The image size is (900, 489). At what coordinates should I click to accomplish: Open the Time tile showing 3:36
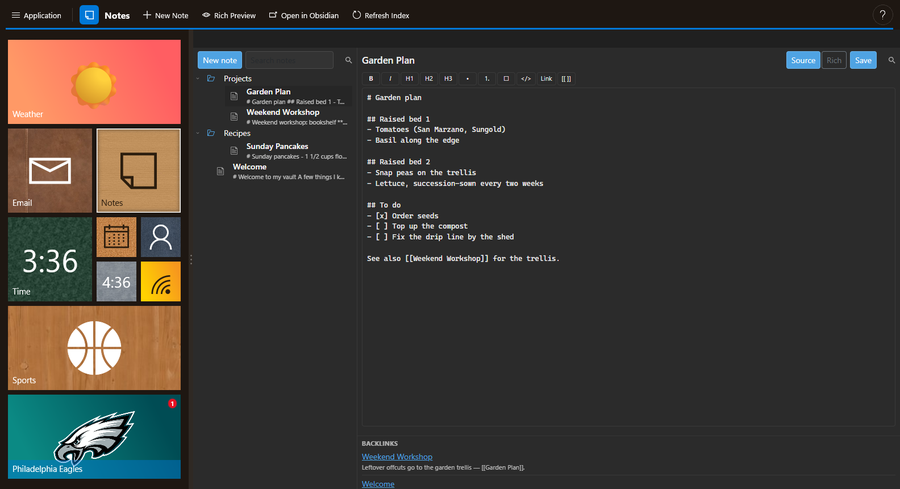point(50,259)
